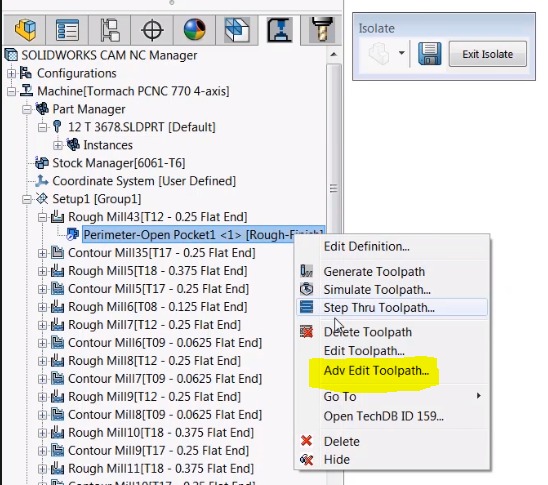548x485 pixels.
Task: Click the tree scrollbar up arrow
Action: point(334,55)
